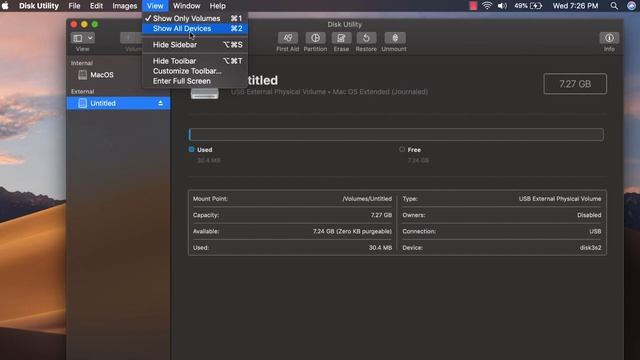The image size is (640, 360).
Task: Select Enter Full Screen menu item
Action: coord(195,81)
